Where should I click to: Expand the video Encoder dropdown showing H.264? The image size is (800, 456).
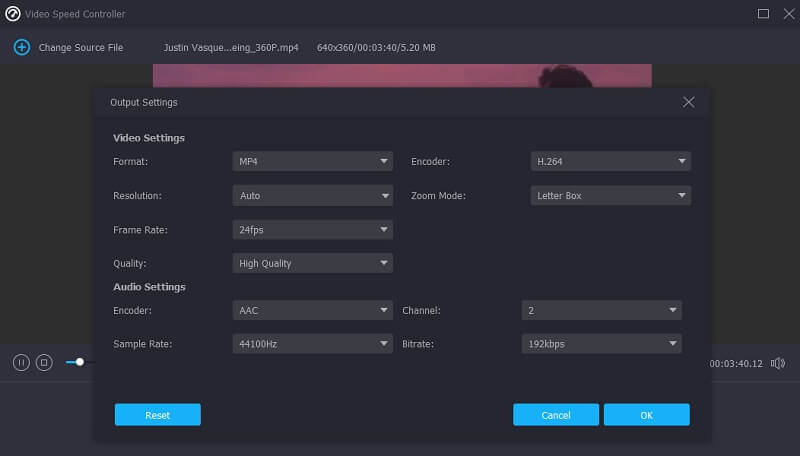[x=610, y=161]
